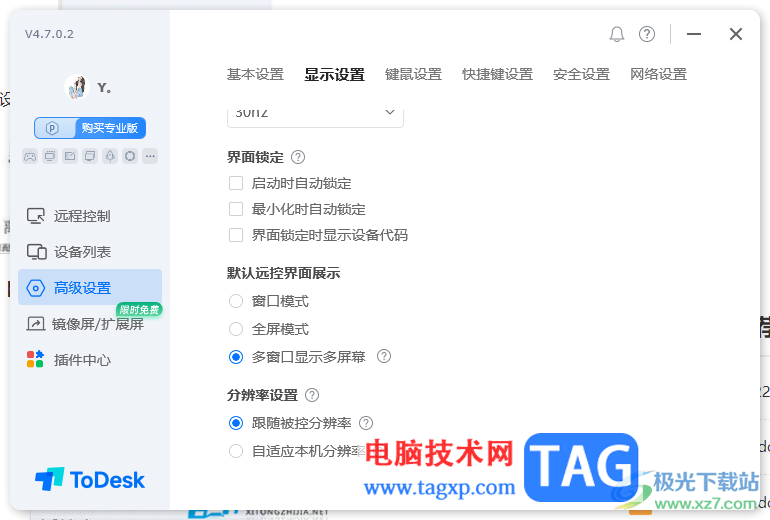Select 全屏模式 radio button

click(236, 329)
